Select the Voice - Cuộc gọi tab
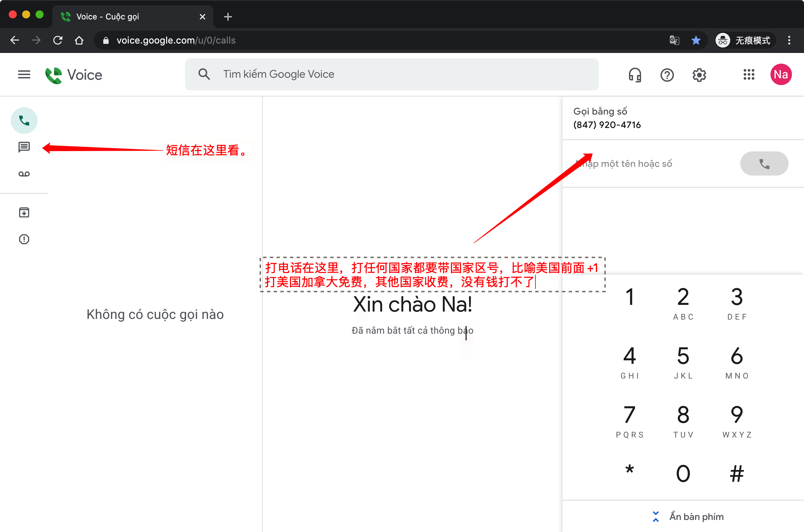This screenshot has width=804, height=532. coord(132,17)
